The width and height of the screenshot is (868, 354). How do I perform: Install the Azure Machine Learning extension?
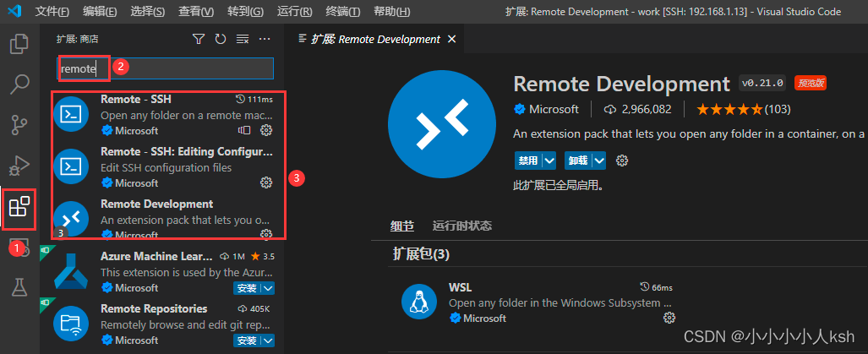(x=247, y=287)
